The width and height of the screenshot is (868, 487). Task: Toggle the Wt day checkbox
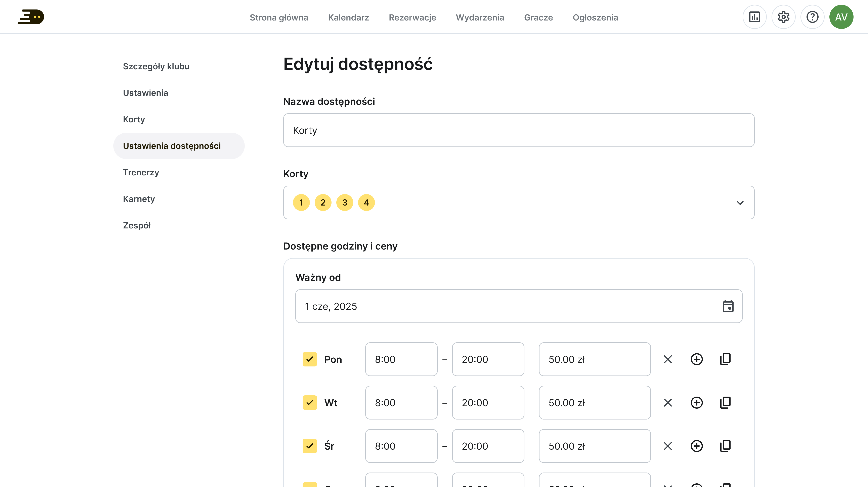(x=309, y=403)
